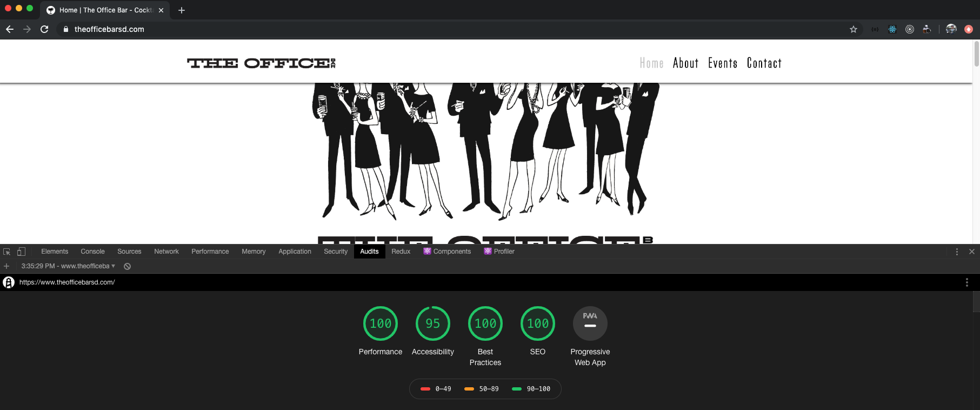Open the circular target extension icon
This screenshot has height=410, width=980.
(910, 29)
